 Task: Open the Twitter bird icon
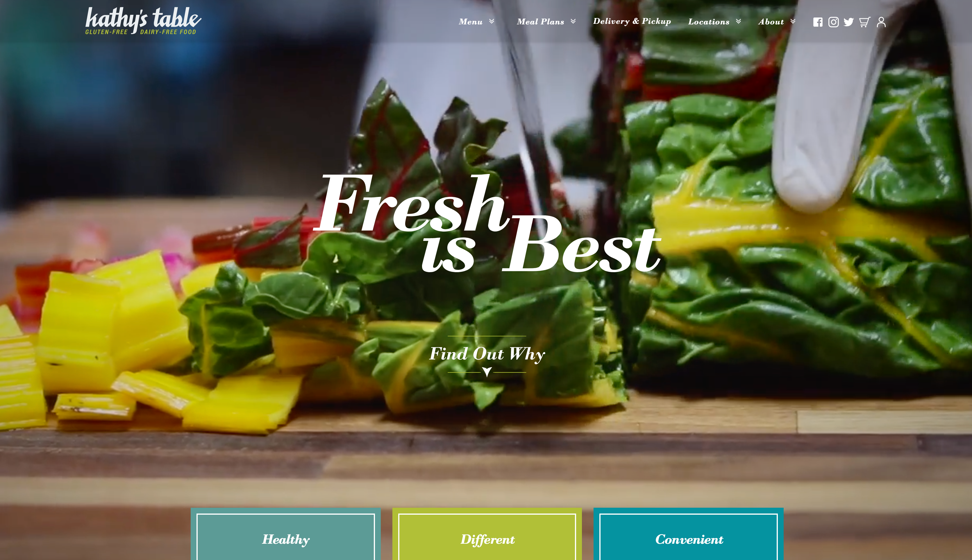click(x=848, y=22)
